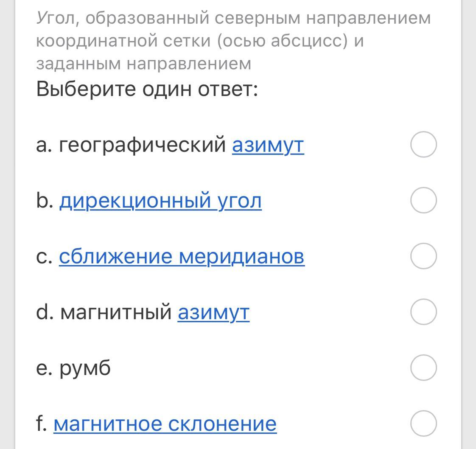476x449 pixels.
Task: Follow the магнитное склонение link
Action: 165,424
